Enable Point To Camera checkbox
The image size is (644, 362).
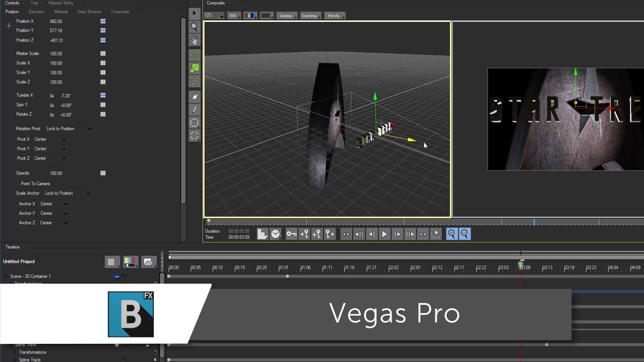[18, 184]
